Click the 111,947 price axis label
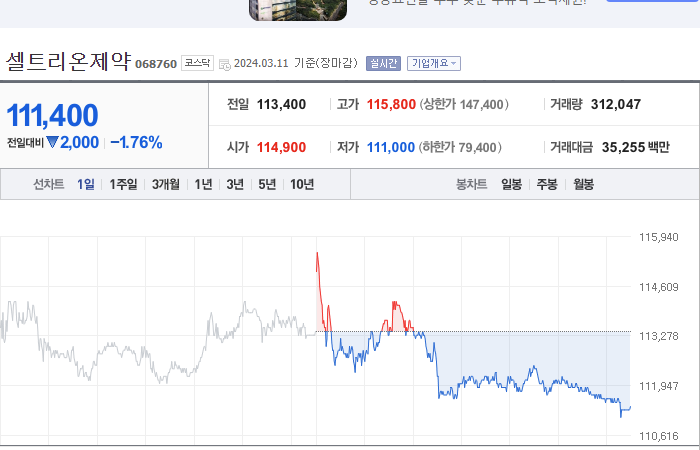The height and width of the screenshot is (450, 700). click(x=658, y=386)
